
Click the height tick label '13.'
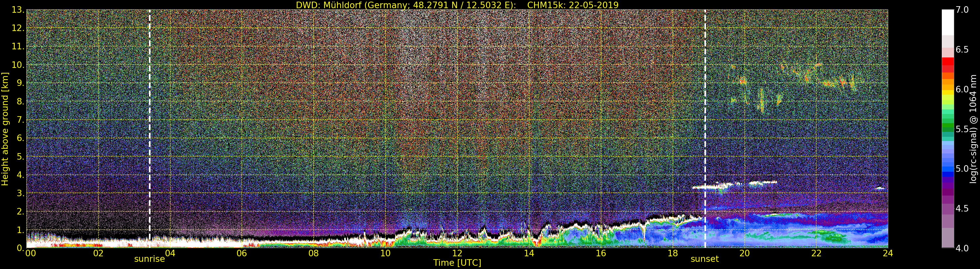[18, 10]
